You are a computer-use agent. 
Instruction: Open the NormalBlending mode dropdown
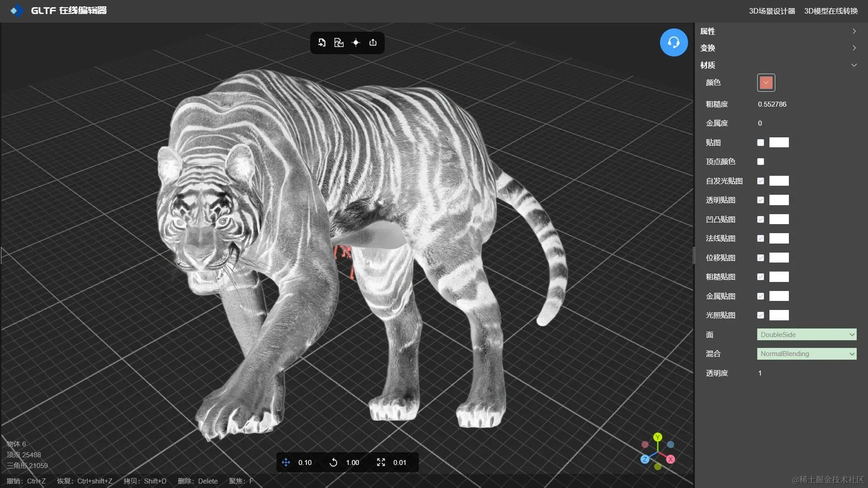click(x=807, y=354)
